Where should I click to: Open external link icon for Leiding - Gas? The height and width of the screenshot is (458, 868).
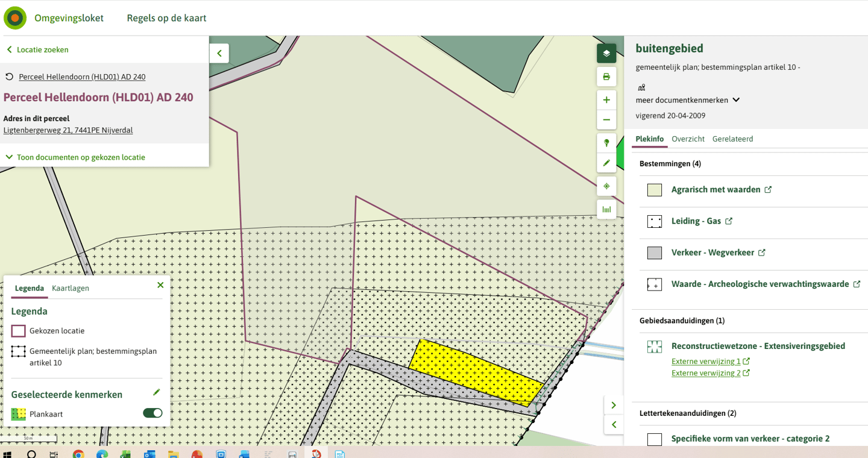(729, 221)
